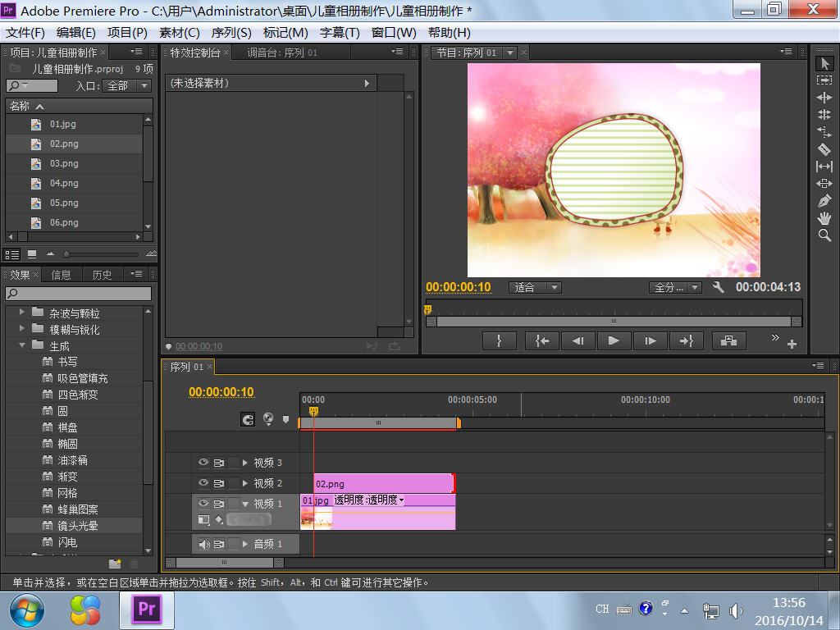Open the 素材(C) menu
840x630 pixels.
180,33
